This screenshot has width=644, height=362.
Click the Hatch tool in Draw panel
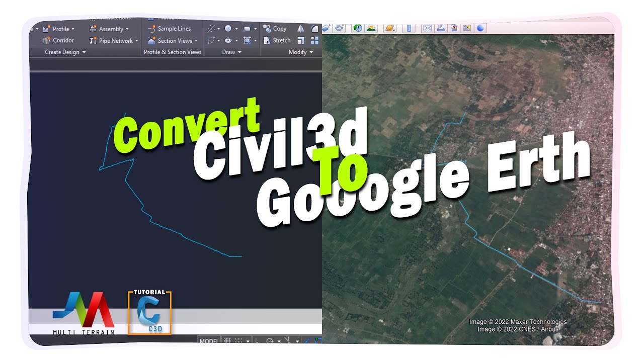(247, 40)
